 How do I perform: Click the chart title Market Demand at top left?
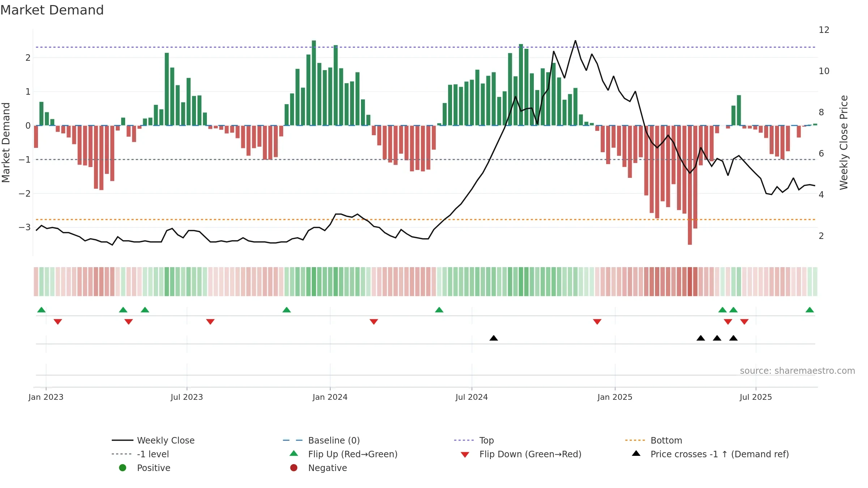(x=52, y=10)
